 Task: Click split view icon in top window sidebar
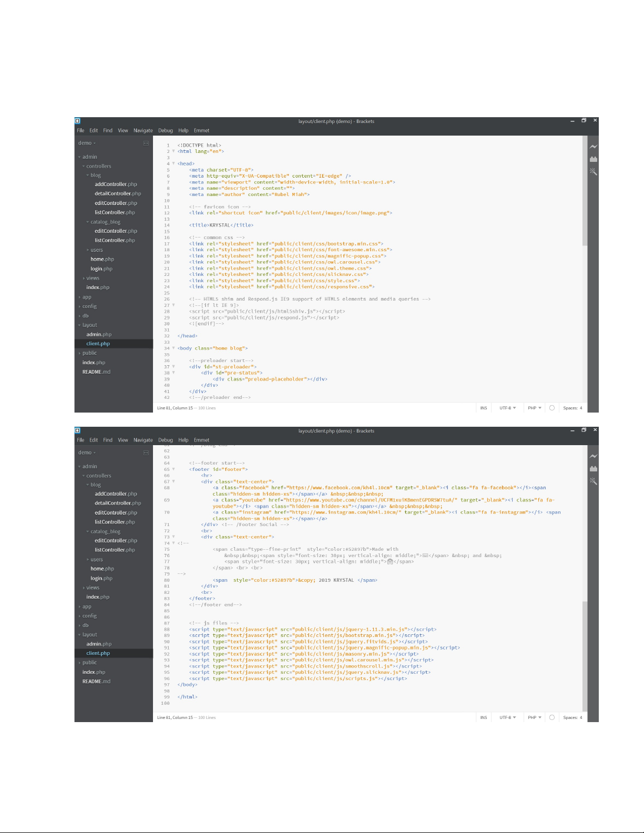(x=146, y=143)
